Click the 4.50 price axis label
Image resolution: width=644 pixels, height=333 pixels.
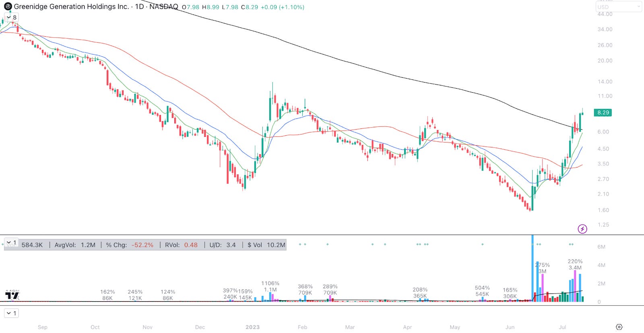click(x=603, y=149)
